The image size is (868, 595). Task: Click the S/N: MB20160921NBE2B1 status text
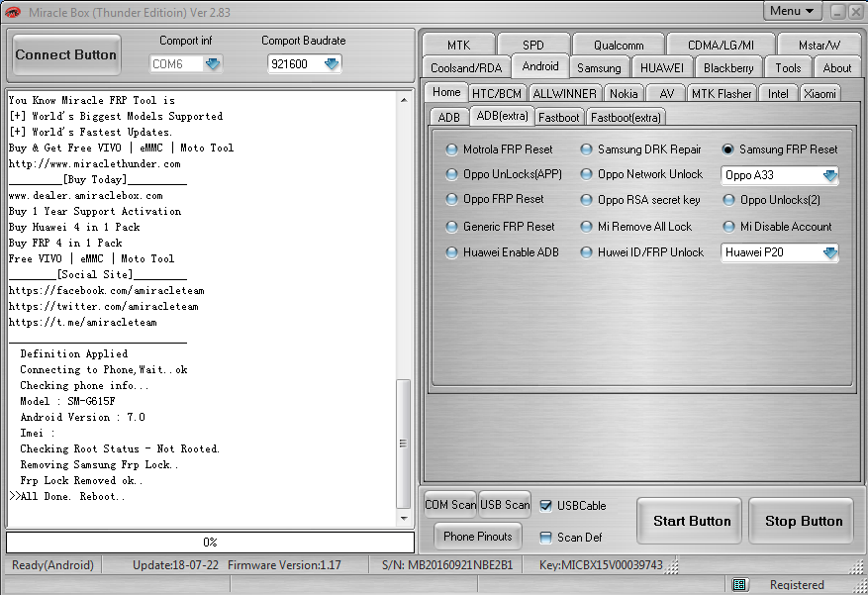[x=446, y=565]
